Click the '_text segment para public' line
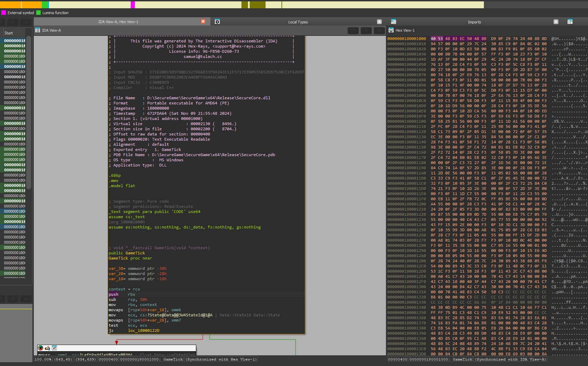 click(x=154, y=212)
